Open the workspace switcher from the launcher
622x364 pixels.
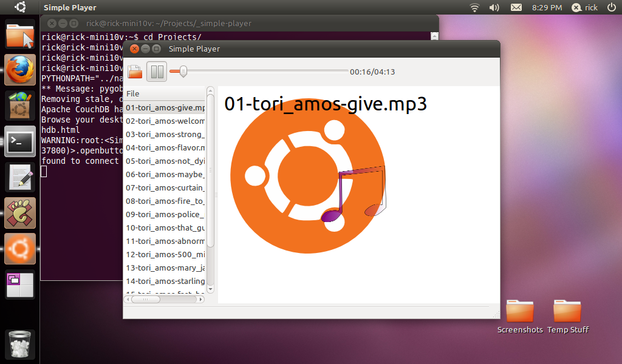(x=19, y=285)
